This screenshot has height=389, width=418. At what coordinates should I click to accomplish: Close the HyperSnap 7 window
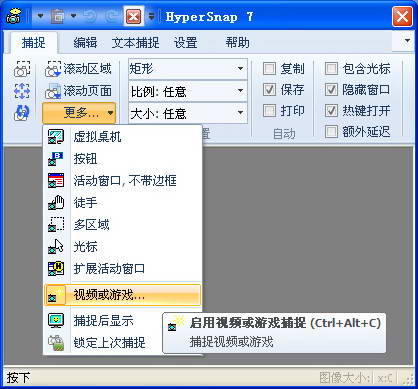(x=402, y=16)
